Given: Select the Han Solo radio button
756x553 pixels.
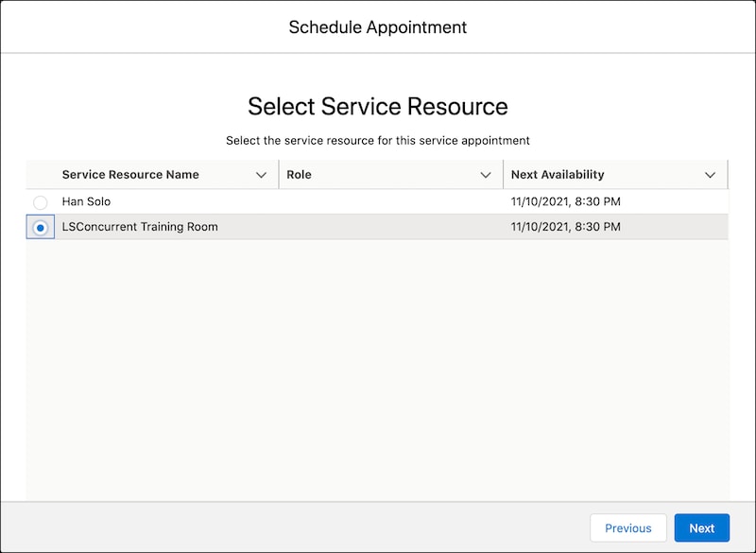Looking at the screenshot, I should pos(41,202).
